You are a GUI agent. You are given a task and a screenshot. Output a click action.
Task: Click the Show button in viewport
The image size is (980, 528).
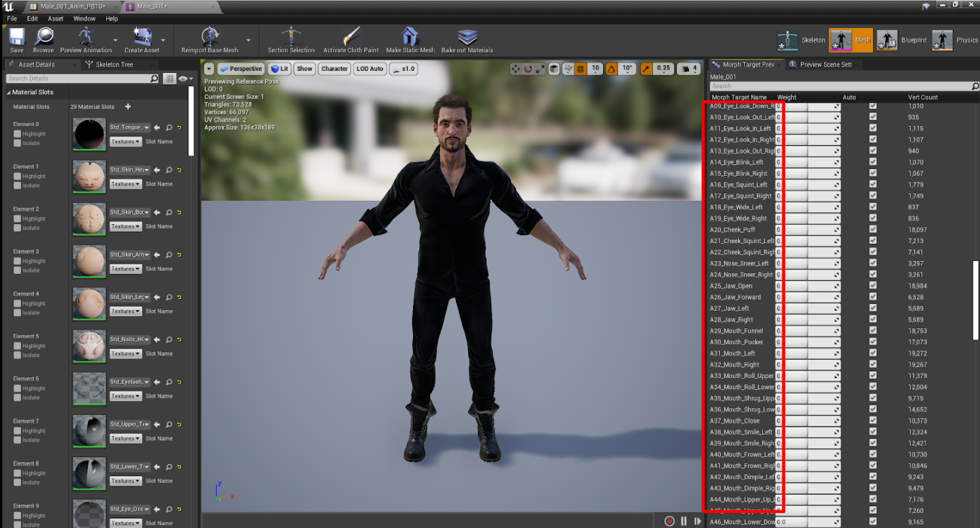(x=305, y=69)
